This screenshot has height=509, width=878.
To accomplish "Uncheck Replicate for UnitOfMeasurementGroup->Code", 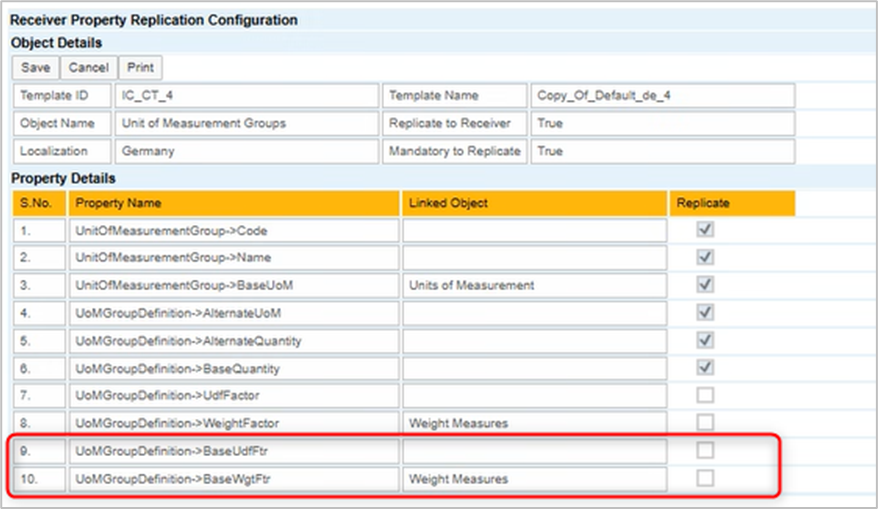I will [706, 230].
